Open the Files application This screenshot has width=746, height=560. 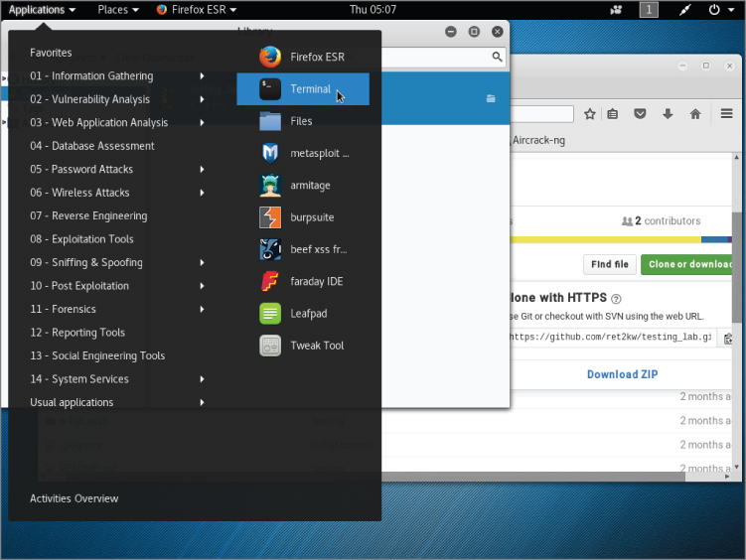tap(303, 121)
